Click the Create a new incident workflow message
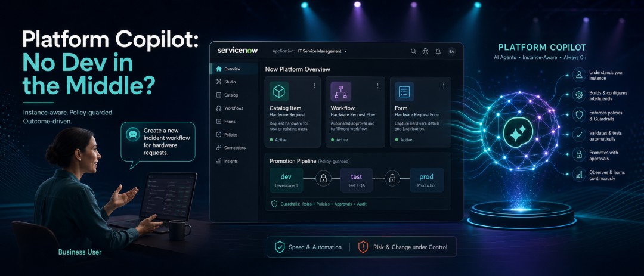 (x=166, y=142)
